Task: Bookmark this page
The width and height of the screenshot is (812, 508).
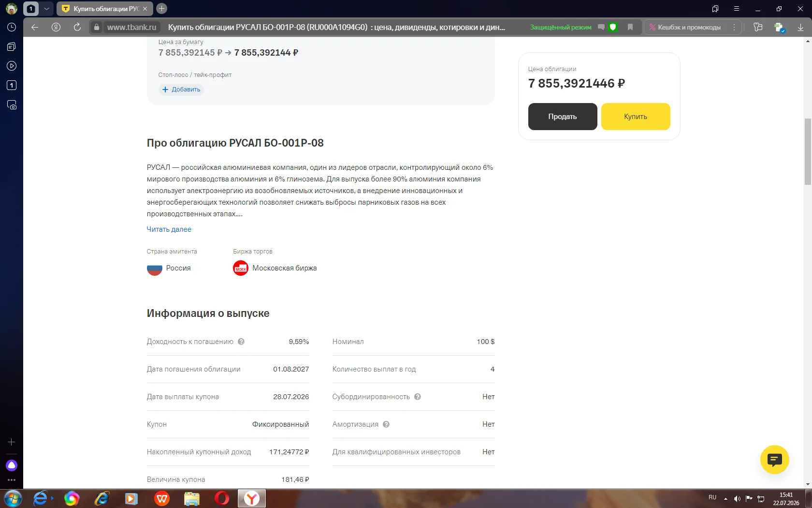Action: pos(630,27)
